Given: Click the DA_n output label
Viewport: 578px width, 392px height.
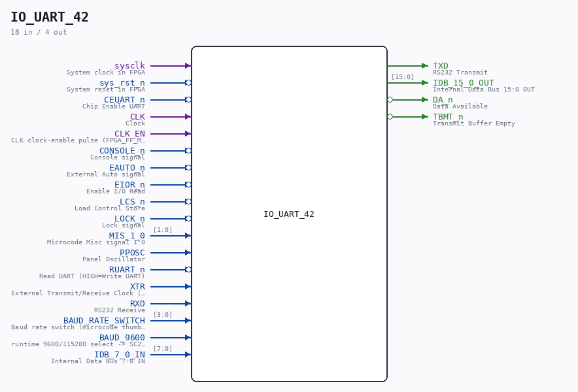Looking at the screenshot, I should tap(443, 99).
